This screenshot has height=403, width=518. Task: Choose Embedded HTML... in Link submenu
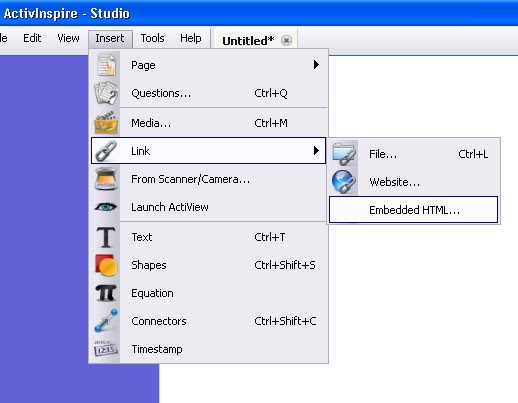tap(413, 210)
